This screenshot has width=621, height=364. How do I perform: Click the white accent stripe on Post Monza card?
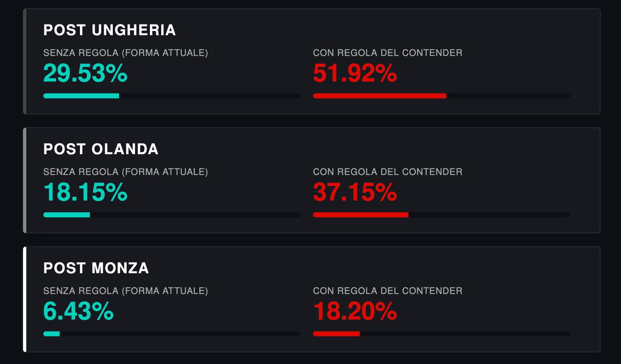[x=25, y=299]
